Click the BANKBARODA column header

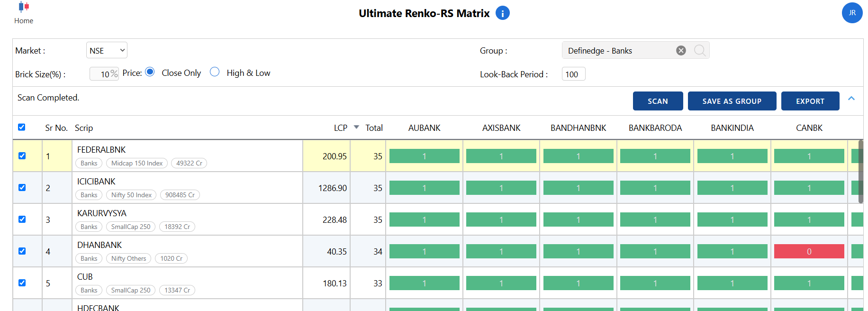[x=655, y=128]
